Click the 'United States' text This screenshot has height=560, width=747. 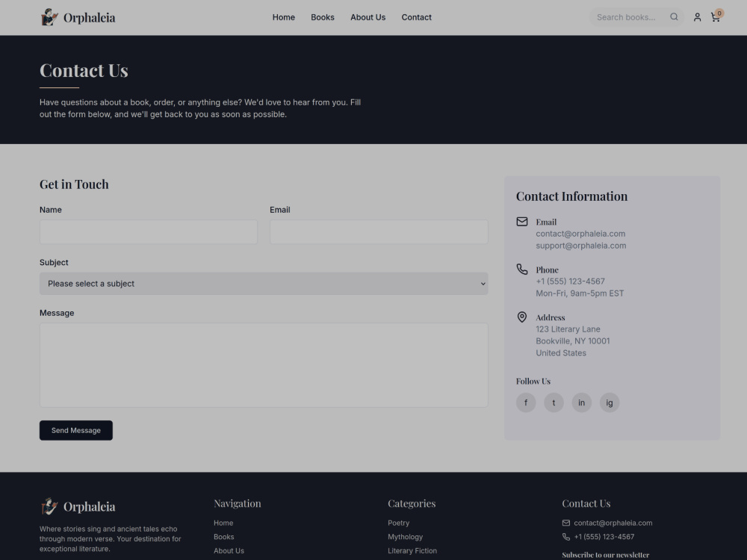561,353
